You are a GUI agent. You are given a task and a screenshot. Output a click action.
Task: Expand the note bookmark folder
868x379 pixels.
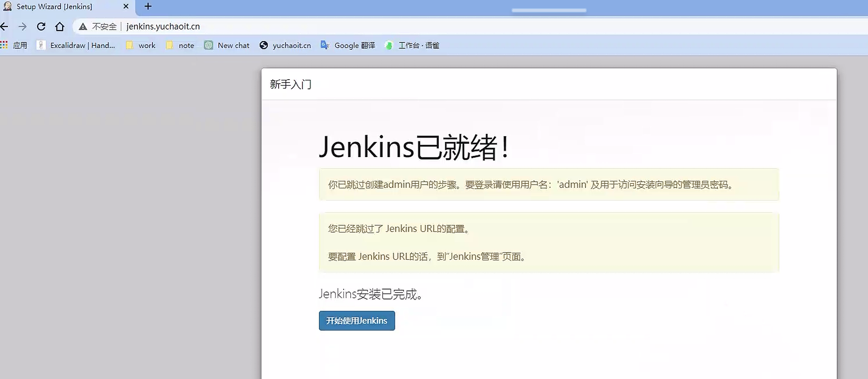click(180, 45)
